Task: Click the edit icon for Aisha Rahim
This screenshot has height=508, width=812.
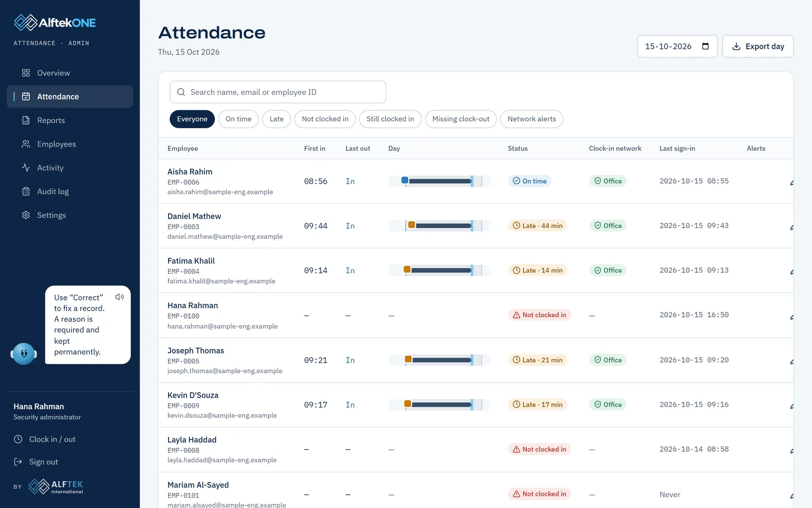Action: click(x=792, y=182)
